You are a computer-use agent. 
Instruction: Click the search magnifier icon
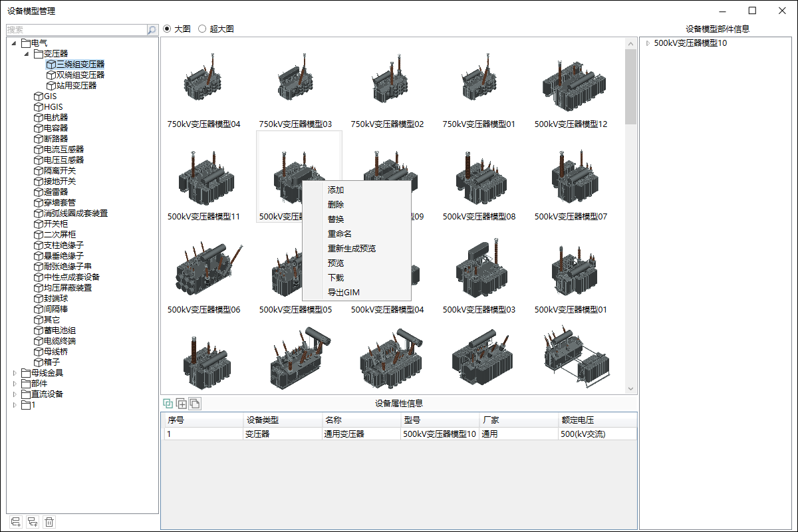[x=152, y=30]
